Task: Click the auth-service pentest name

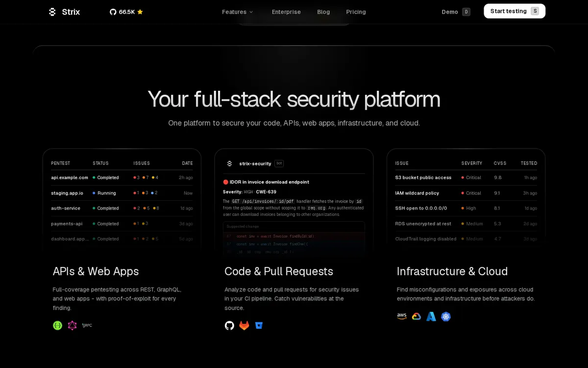Action: tap(66, 208)
